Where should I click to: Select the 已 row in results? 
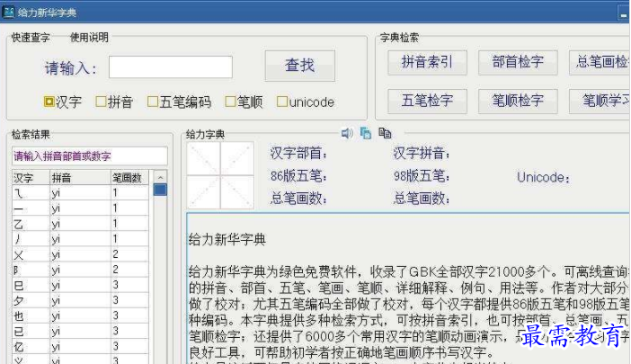(81, 331)
